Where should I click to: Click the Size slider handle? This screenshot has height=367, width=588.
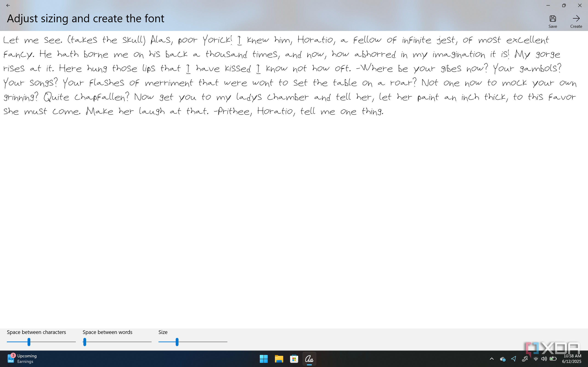(x=177, y=342)
